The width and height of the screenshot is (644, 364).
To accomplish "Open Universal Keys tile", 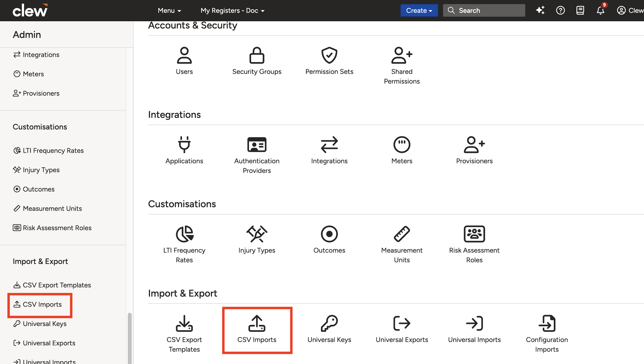I will 329,329.
